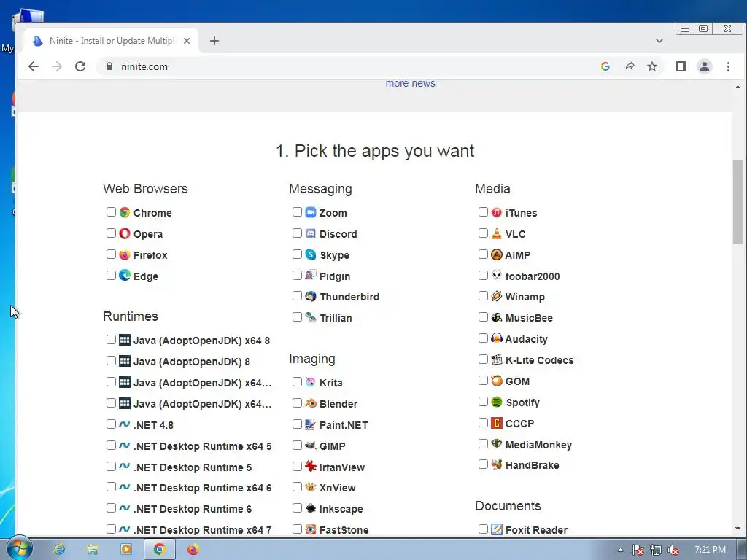Click the VLC cone icon
This screenshot has width=747, height=560.
[496, 233]
